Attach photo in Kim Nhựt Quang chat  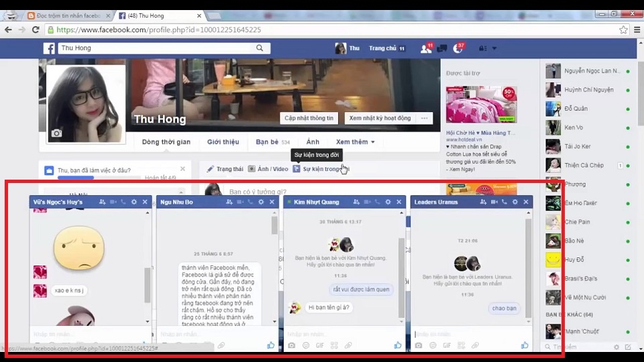pyautogui.click(x=292, y=346)
